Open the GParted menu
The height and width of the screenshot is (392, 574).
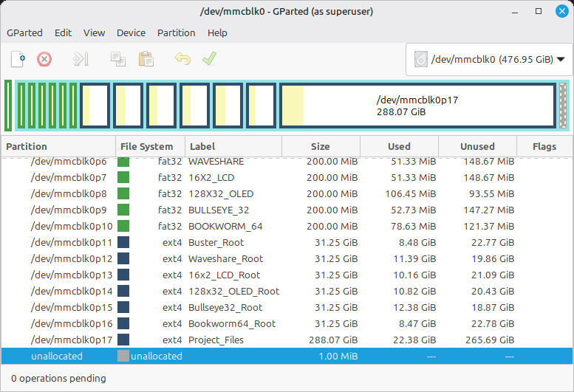click(24, 33)
